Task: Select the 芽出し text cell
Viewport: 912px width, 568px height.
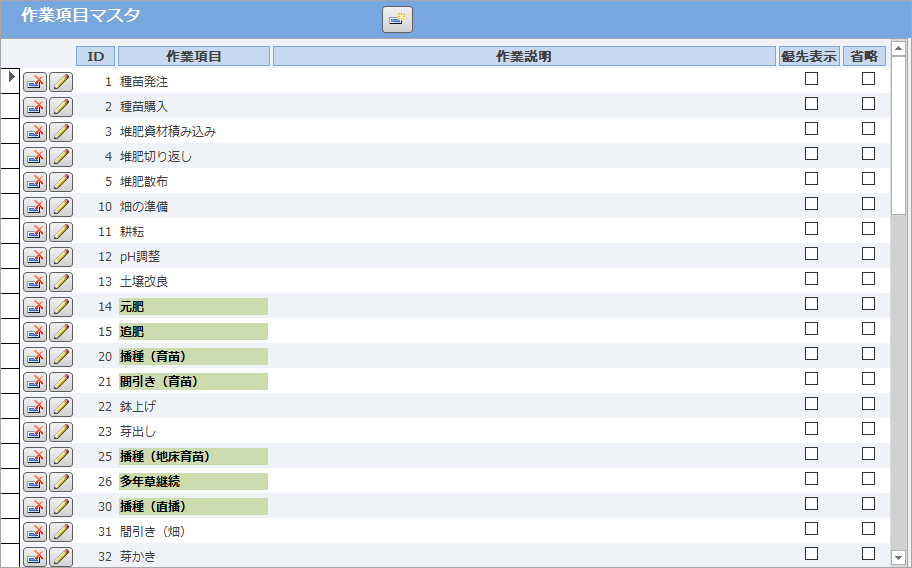Action: point(193,432)
